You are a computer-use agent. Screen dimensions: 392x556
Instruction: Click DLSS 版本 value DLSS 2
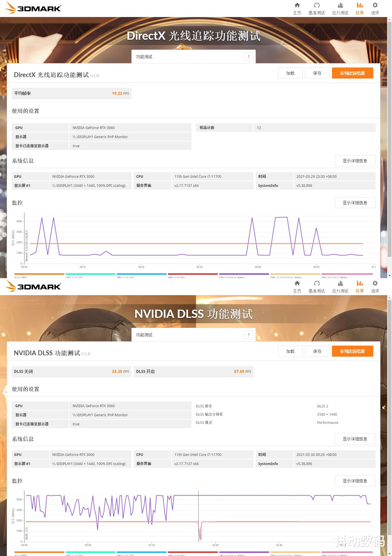point(323,406)
